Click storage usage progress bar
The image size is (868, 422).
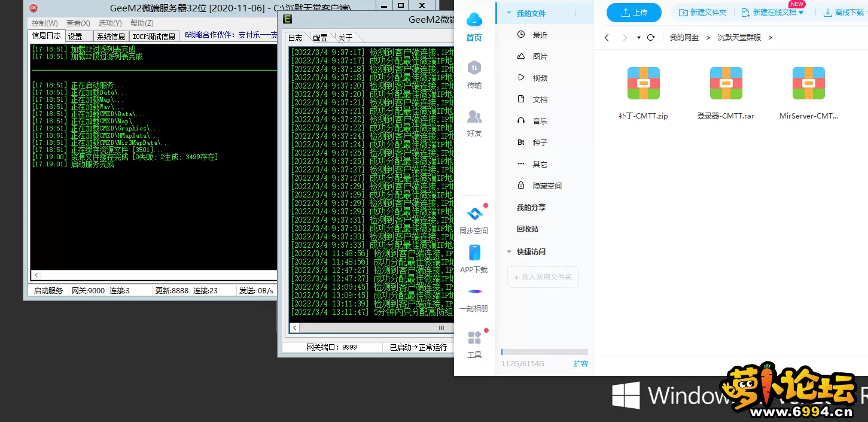tap(544, 352)
